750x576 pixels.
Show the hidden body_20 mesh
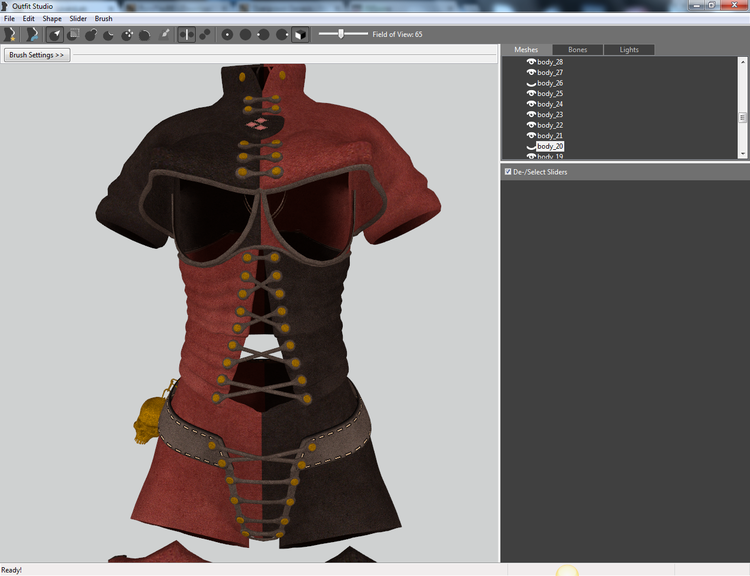pos(531,146)
